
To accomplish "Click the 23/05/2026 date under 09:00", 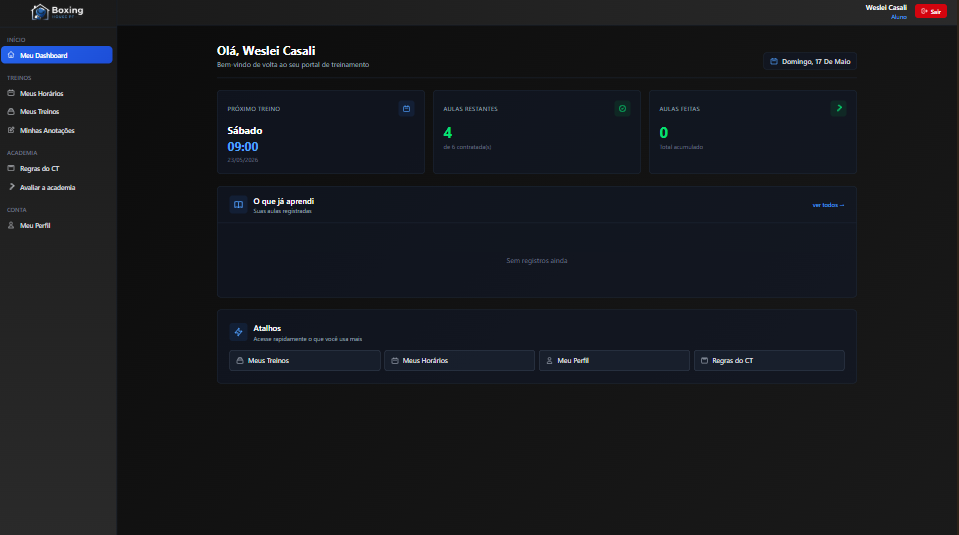I will (243, 160).
